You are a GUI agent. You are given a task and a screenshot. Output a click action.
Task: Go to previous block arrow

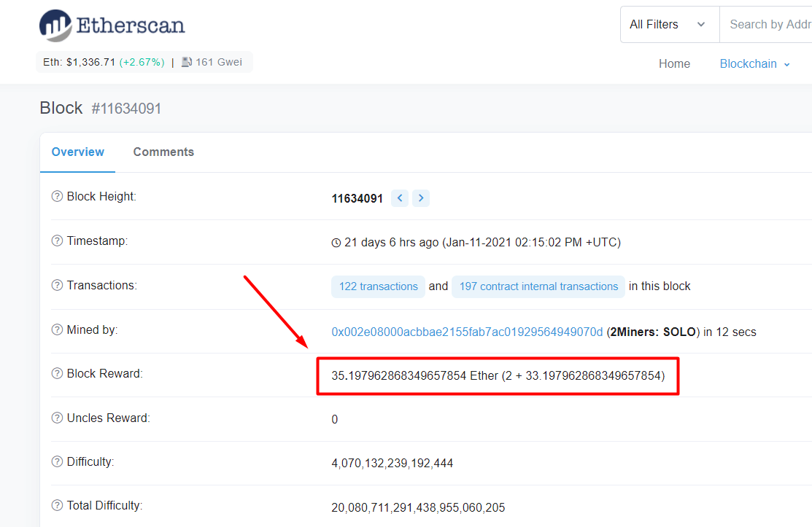400,198
